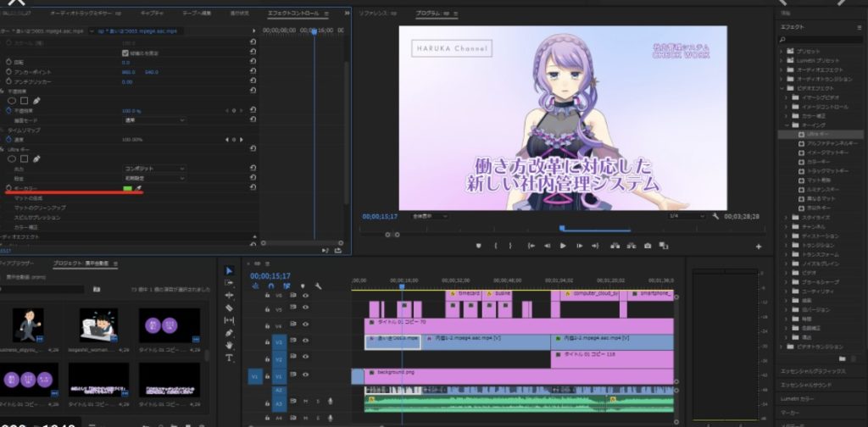Viewport: 868px width, 427px height.
Task: Draw a pen mask under Ultra キー effect
Action: [x=36, y=158]
